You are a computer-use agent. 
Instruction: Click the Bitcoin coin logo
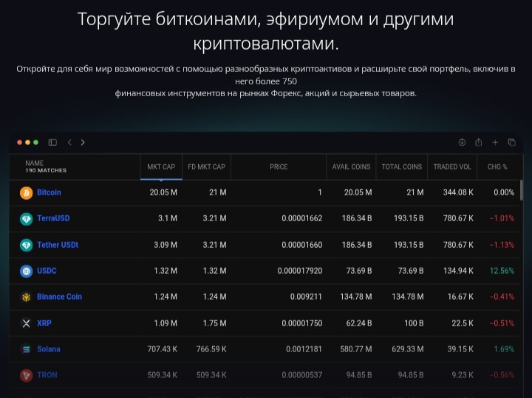click(26, 193)
